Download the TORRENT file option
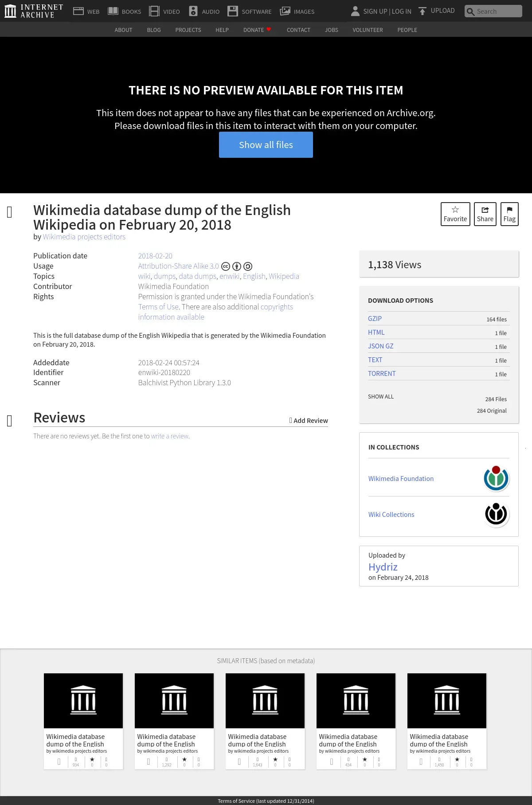The height and width of the screenshot is (805, 532). tap(438, 374)
